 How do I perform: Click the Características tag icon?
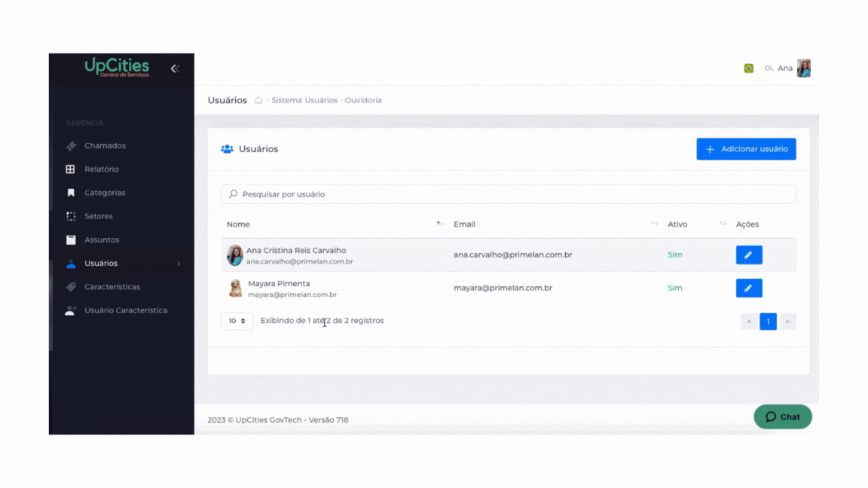pyautogui.click(x=71, y=287)
